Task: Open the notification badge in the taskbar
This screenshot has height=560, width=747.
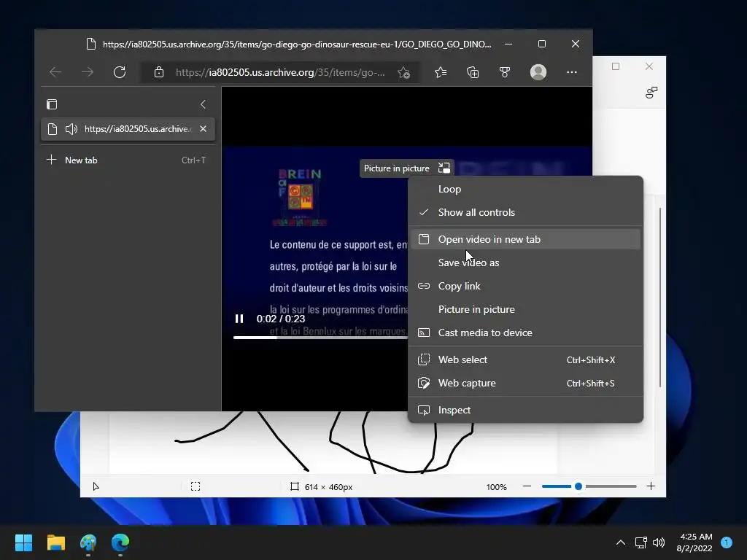Action: tap(727, 542)
